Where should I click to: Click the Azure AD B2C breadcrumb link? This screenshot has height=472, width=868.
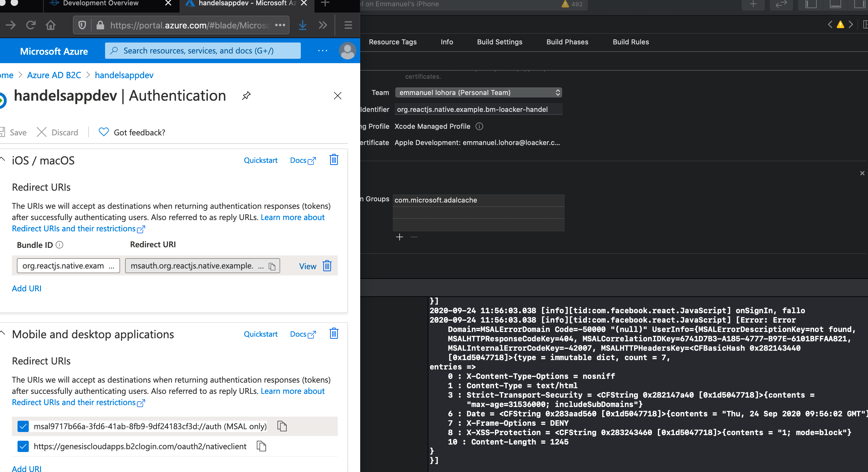[x=54, y=75]
